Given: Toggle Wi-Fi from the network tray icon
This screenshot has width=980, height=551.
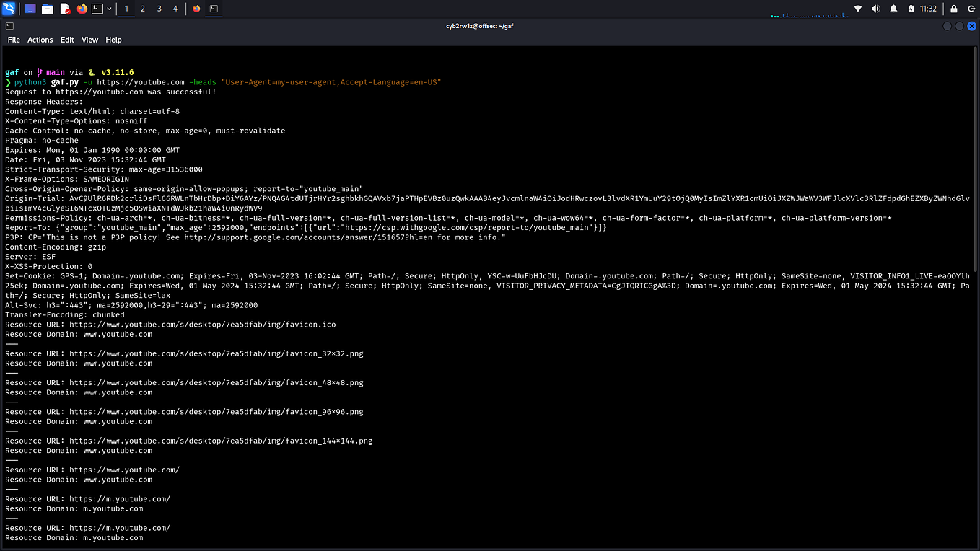Looking at the screenshot, I should [858, 9].
